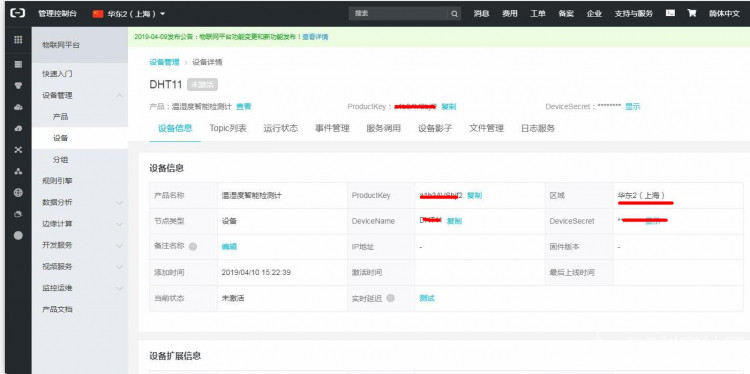Expand the 视频服务 sidebar section
Screen dimensions: 750x374
coord(119,267)
